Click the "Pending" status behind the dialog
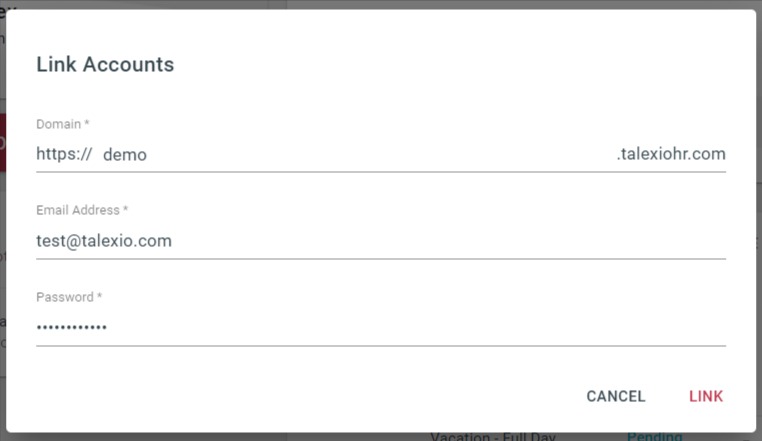The height and width of the screenshot is (441, 762). pyautogui.click(x=654, y=436)
